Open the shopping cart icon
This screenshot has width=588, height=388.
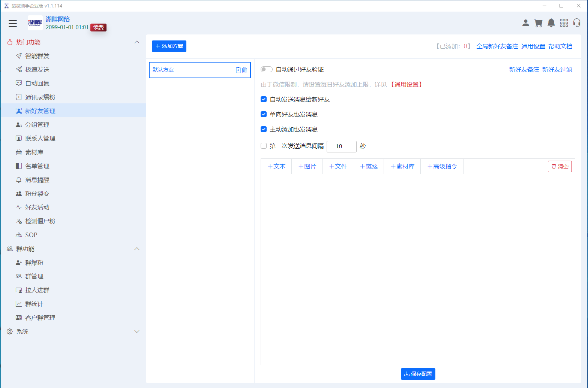(x=538, y=23)
